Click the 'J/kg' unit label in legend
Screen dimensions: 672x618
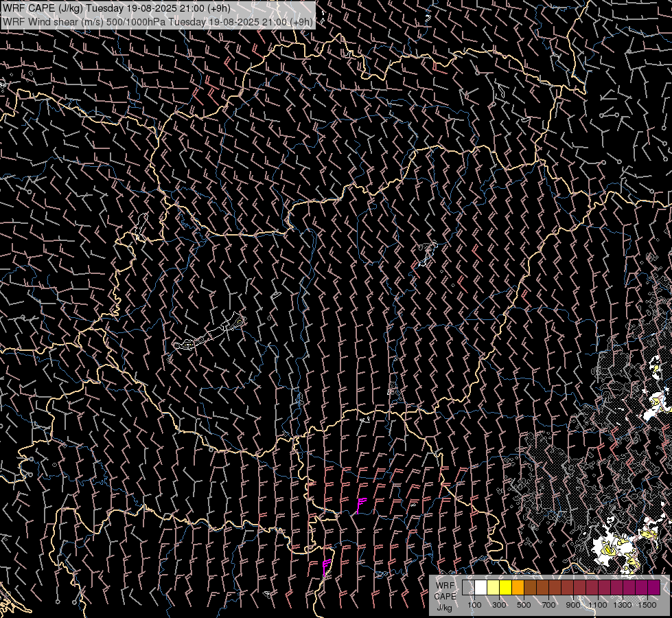coord(444,608)
